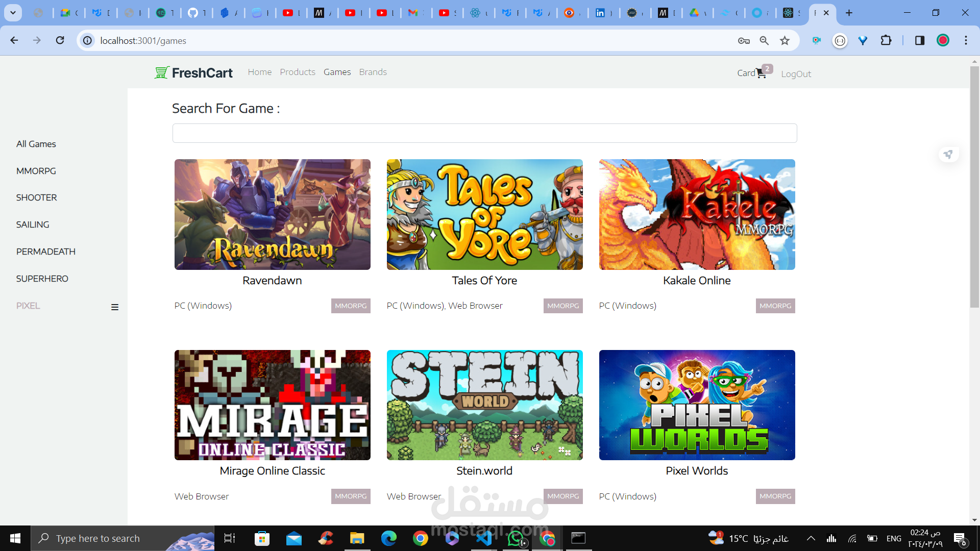Click the password key icon
Screen dimensions: 980x551
[x=744, y=41]
